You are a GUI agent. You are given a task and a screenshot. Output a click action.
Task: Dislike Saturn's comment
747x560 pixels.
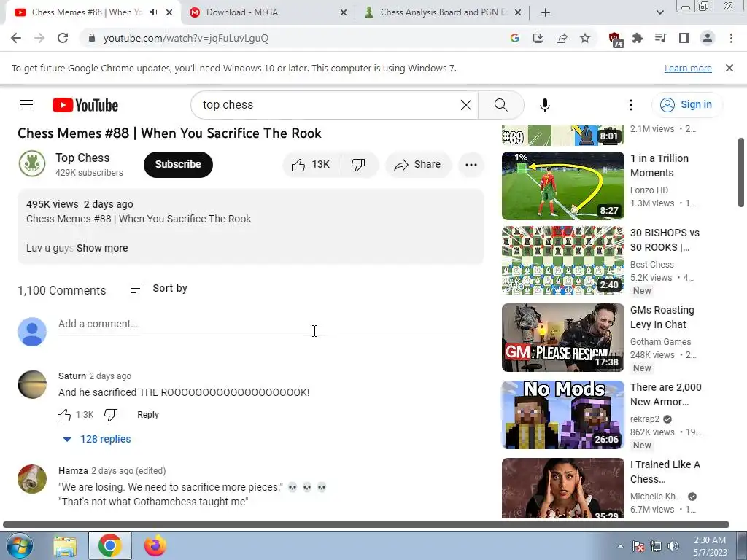(x=111, y=415)
